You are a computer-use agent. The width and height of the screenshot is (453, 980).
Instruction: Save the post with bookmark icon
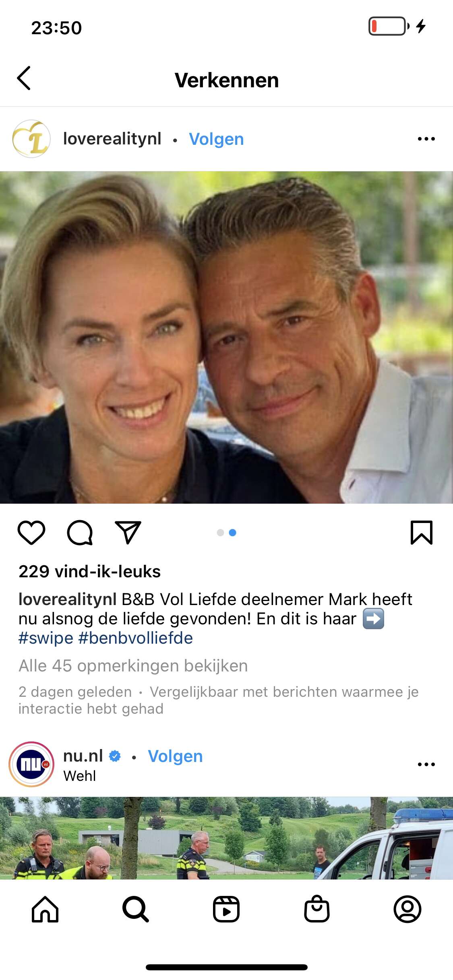click(x=422, y=533)
